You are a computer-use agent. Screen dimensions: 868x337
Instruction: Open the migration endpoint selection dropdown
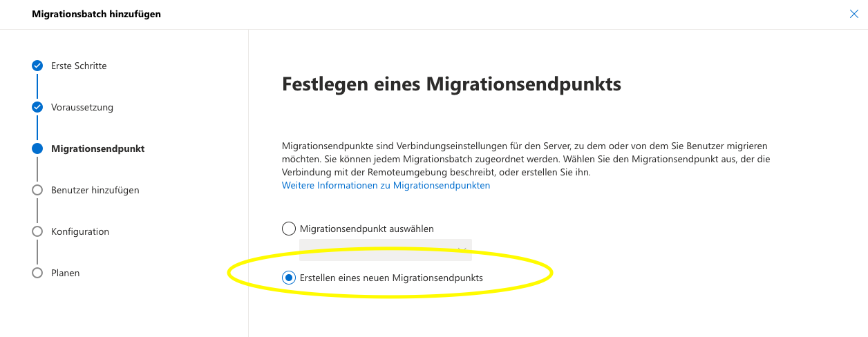384,250
